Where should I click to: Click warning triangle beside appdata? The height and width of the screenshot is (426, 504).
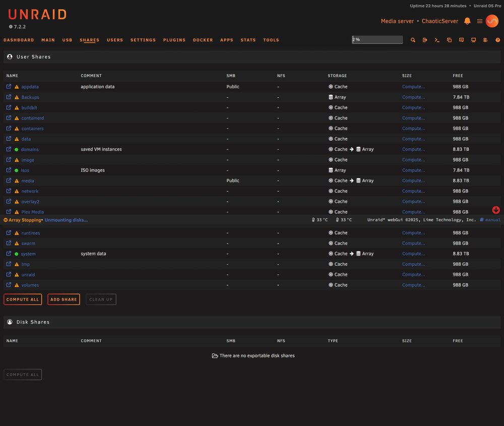[17, 87]
